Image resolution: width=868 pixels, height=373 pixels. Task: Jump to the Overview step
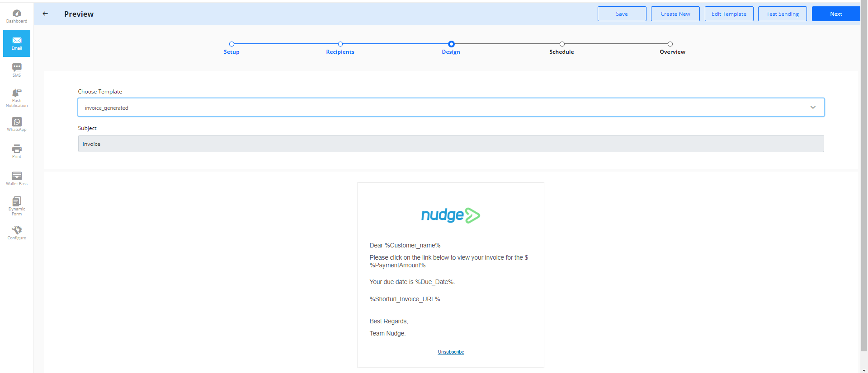click(672, 52)
